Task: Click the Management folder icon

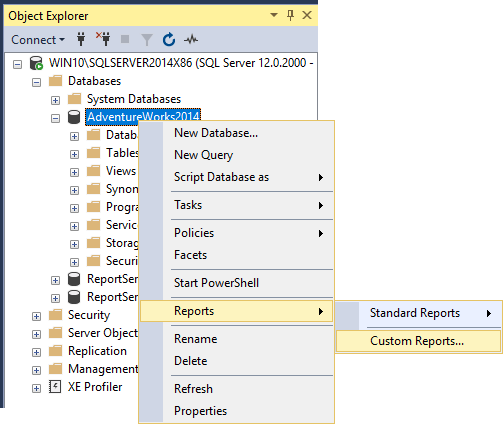Action: [55, 369]
